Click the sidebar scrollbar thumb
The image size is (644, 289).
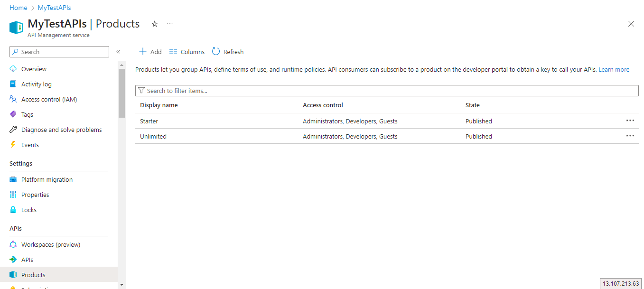pyautogui.click(x=121, y=93)
